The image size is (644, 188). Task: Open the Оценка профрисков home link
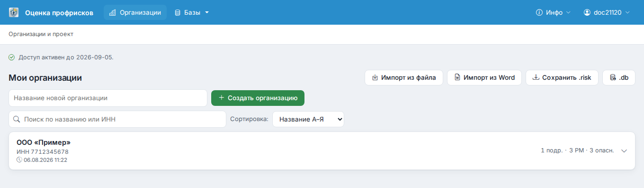pyautogui.click(x=59, y=13)
